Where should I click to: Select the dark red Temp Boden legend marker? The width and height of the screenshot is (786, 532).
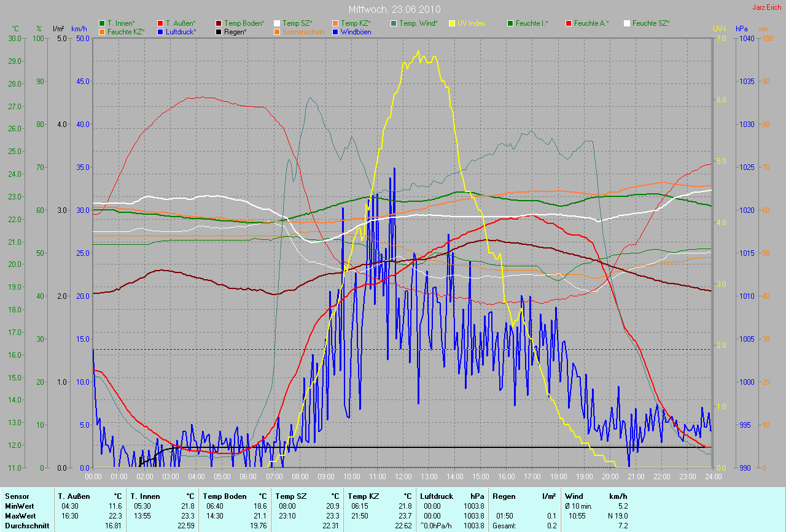(x=219, y=23)
